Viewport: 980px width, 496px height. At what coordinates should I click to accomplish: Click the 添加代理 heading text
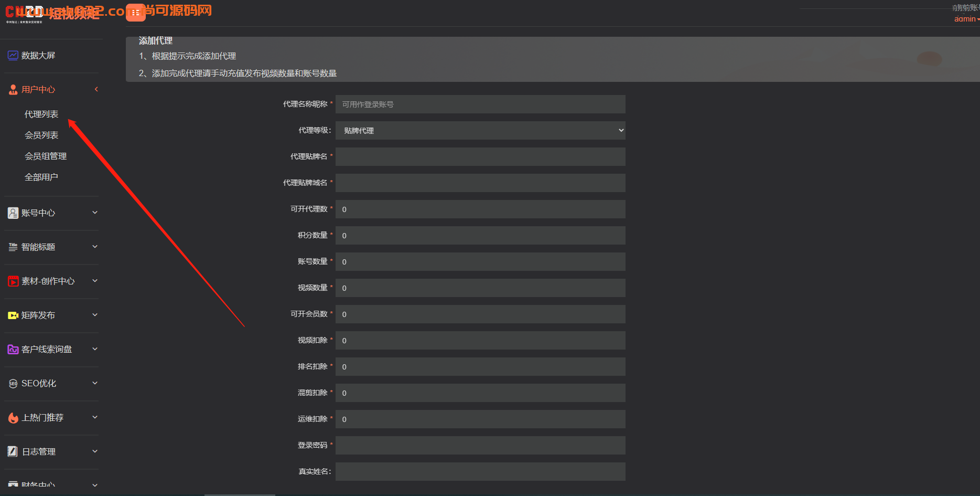point(156,41)
